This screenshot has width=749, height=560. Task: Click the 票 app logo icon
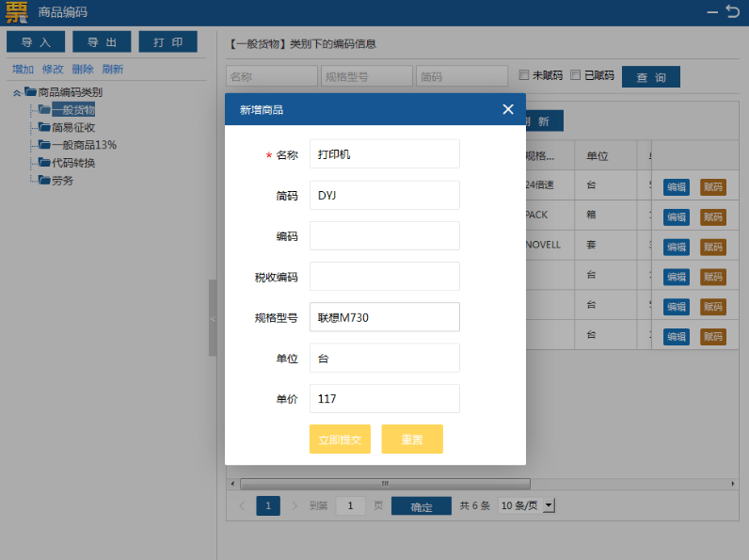tap(17, 13)
